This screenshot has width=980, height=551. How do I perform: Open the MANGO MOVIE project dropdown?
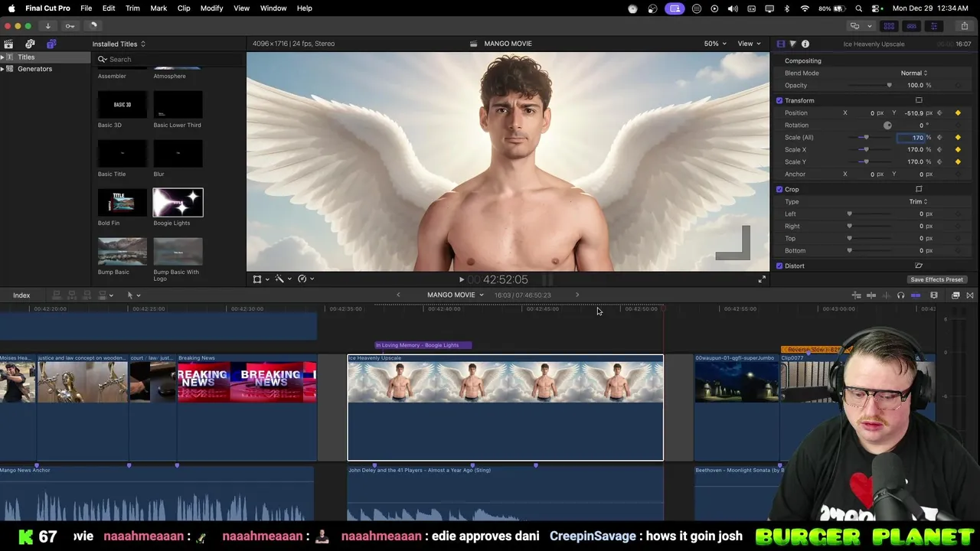[456, 295]
